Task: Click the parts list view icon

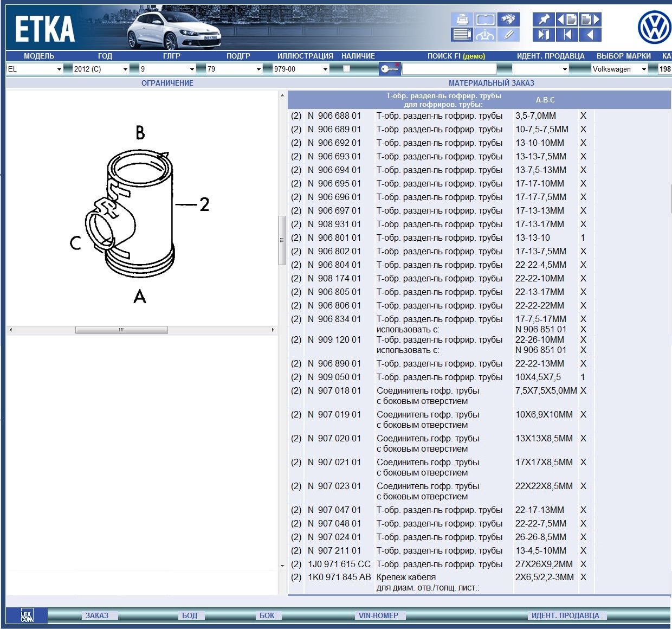Action: click(462, 35)
